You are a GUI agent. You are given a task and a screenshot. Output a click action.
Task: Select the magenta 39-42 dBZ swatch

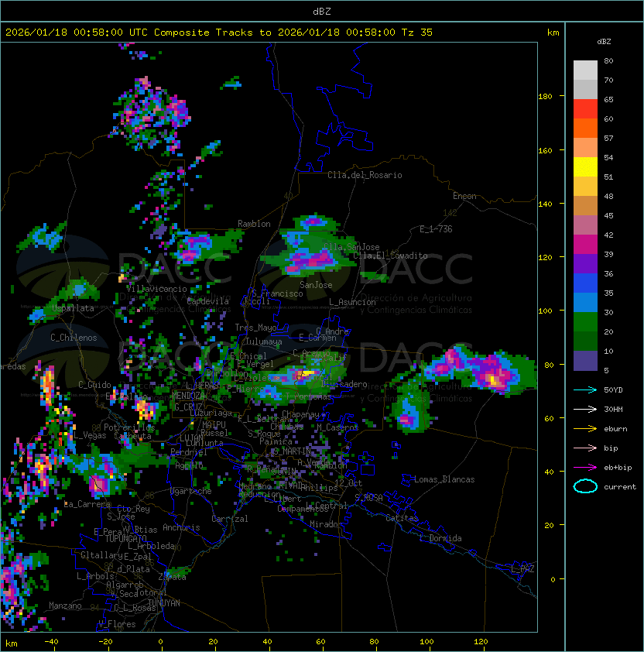(x=585, y=244)
